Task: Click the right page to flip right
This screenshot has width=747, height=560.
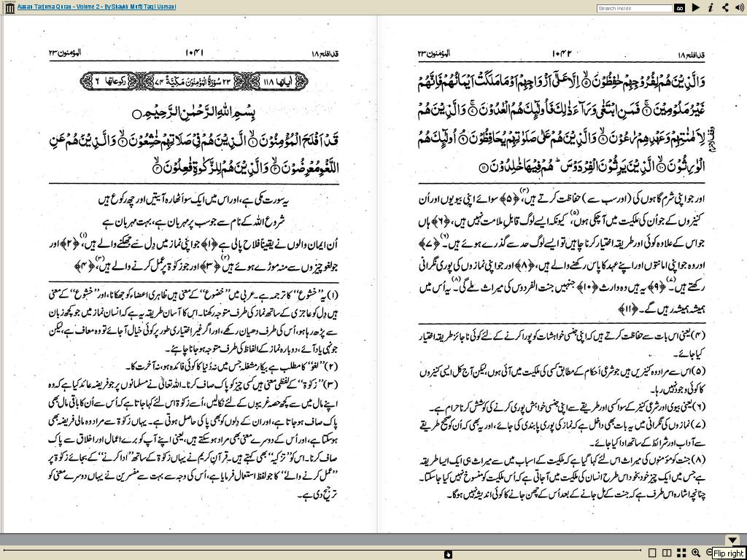Action: (561, 274)
